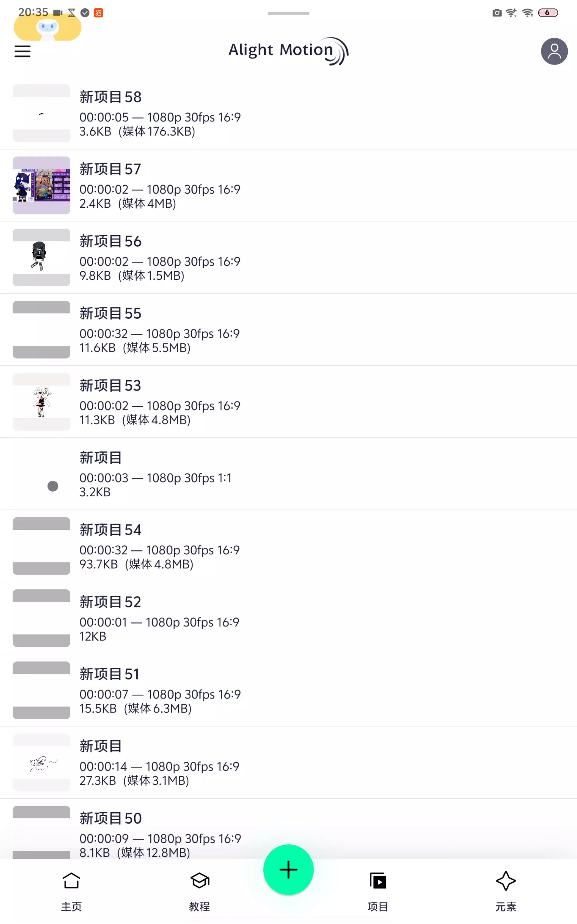Open the hamburger menu

[x=23, y=52]
